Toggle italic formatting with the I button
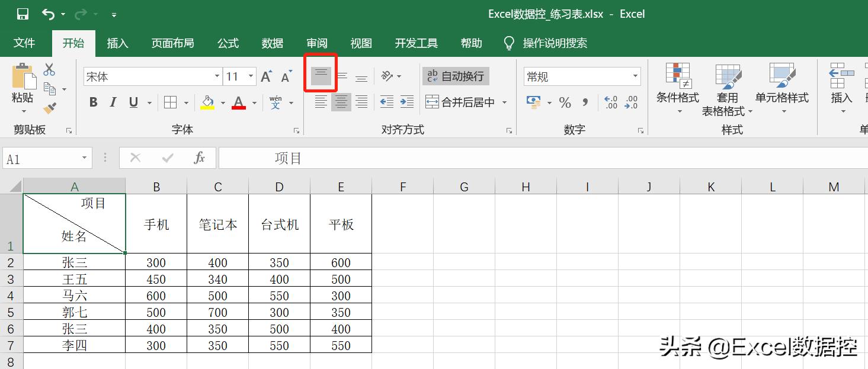Viewport: 868px width, 369px height. click(x=113, y=102)
